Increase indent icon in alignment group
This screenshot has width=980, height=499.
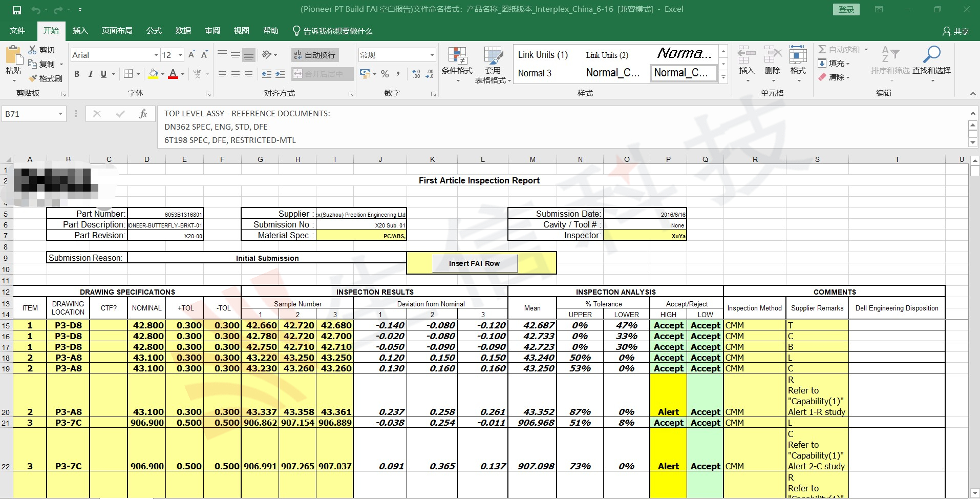pyautogui.click(x=280, y=74)
